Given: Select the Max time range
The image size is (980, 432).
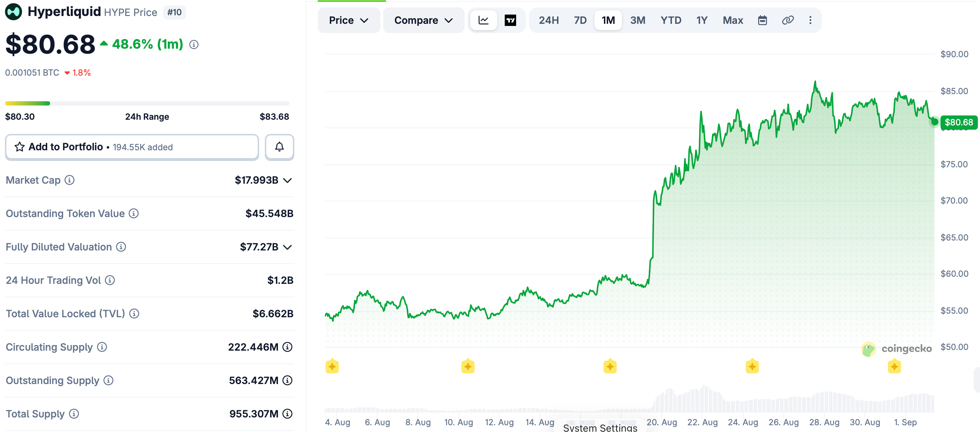Looking at the screenshot, I should [x=733, y=20].
